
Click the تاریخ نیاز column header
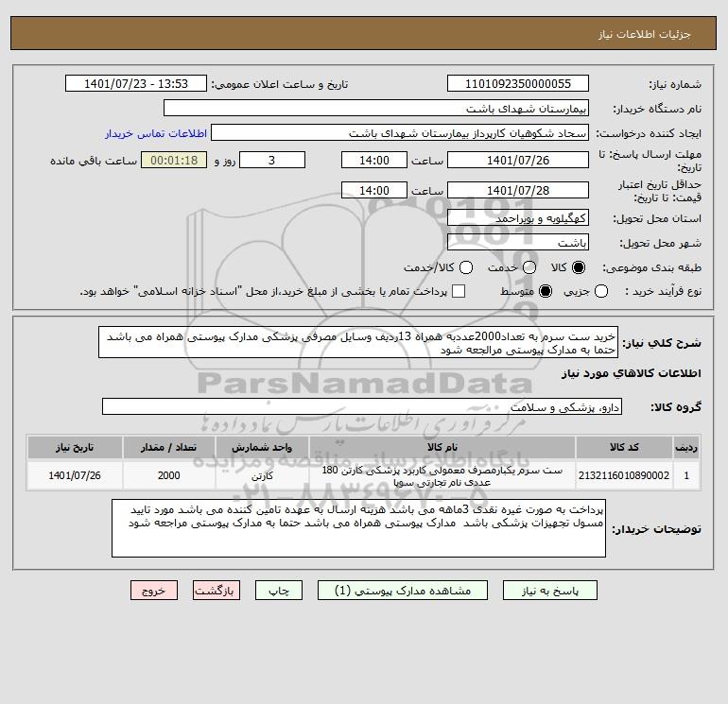[x=75, y=447]
